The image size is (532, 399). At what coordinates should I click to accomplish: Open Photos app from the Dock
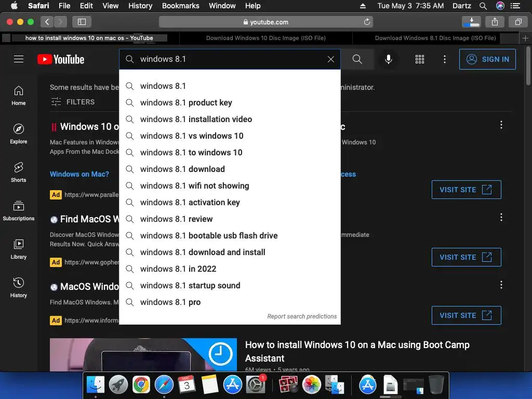click(x=312, y=385)
